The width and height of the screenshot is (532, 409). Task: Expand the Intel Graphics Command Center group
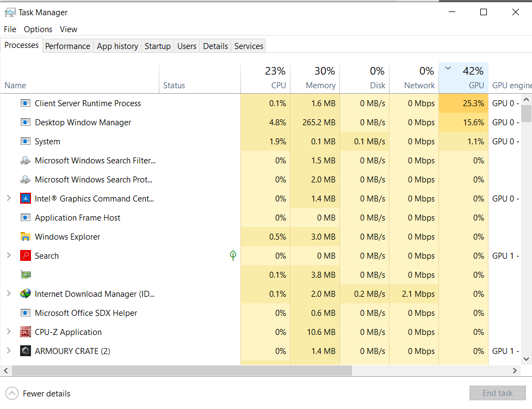[9, 198]
